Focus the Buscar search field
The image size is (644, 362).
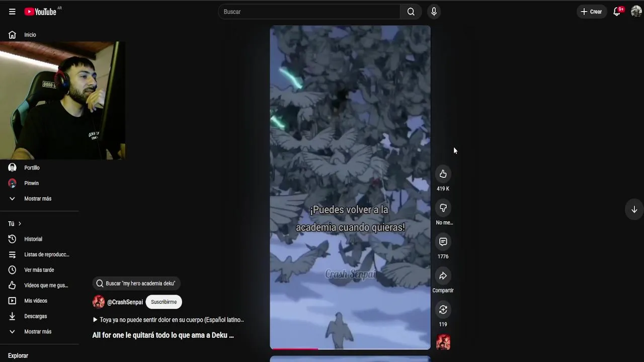pyautogui.click(x=309, y=12)
